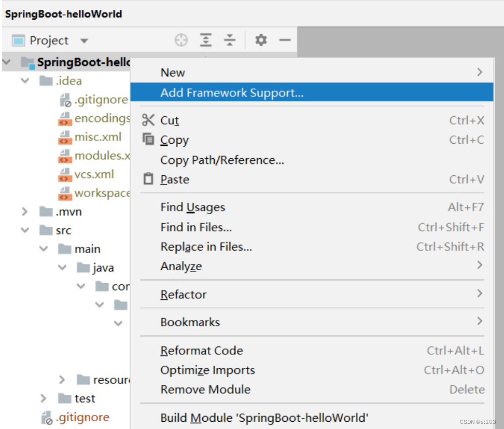The image size is (504, 429).
Task: Collapse the src folder node
Action: click(25, 230)
